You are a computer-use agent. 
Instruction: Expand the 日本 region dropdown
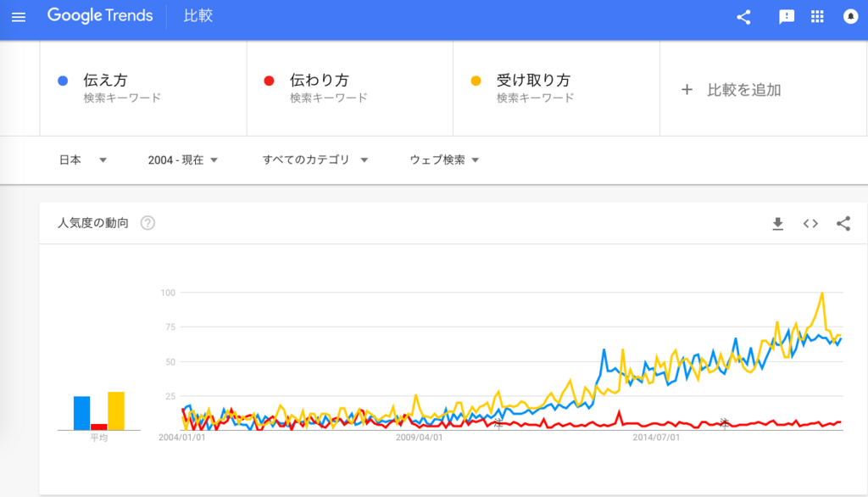pos(83,160)
